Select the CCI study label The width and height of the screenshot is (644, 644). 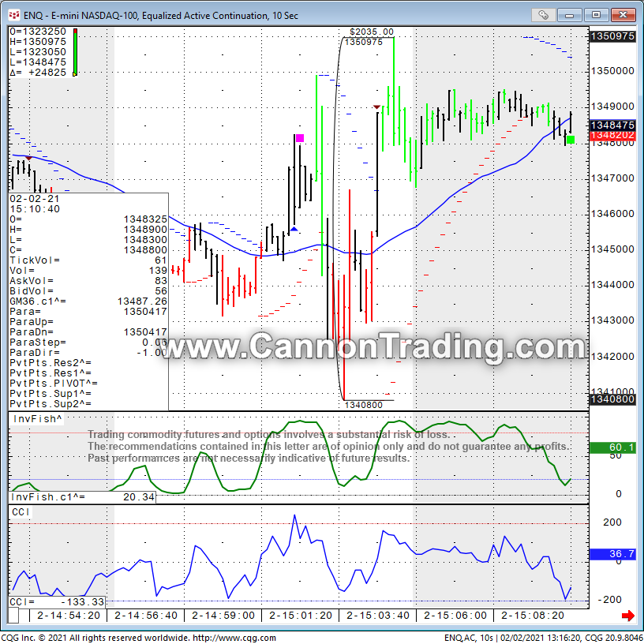[x=21, y=512]
